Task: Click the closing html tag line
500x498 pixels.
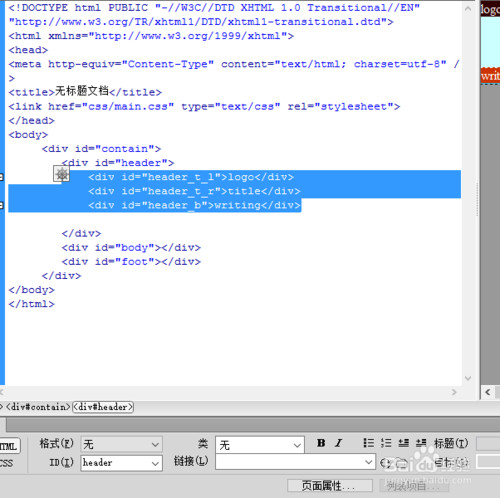Action: pyautogui.click(x=31, y=304)
